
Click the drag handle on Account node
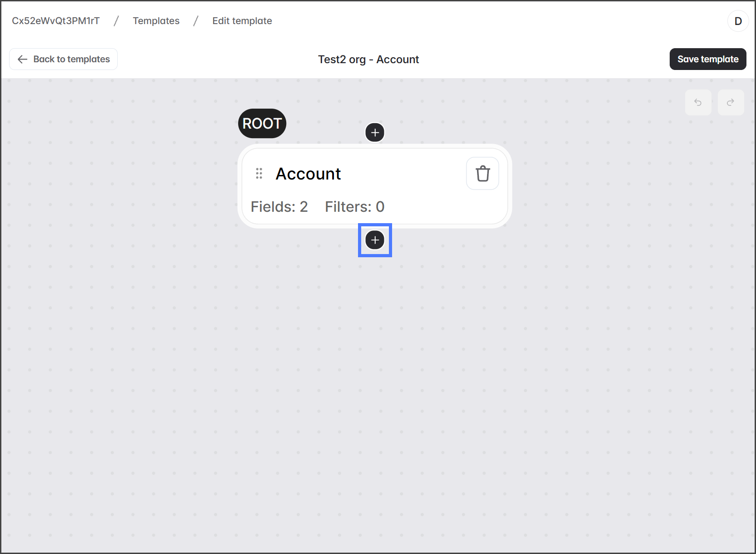pos(259,174)
